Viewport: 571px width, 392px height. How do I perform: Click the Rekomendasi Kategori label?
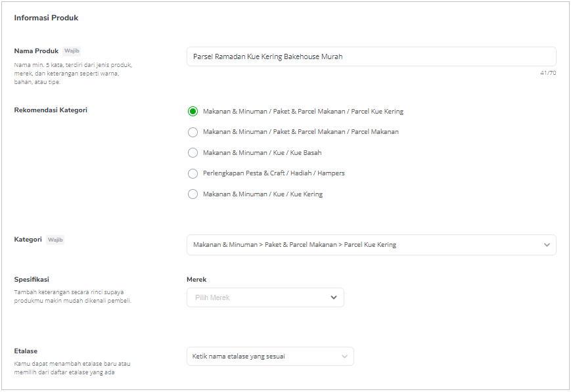click(x=51, y=110)
